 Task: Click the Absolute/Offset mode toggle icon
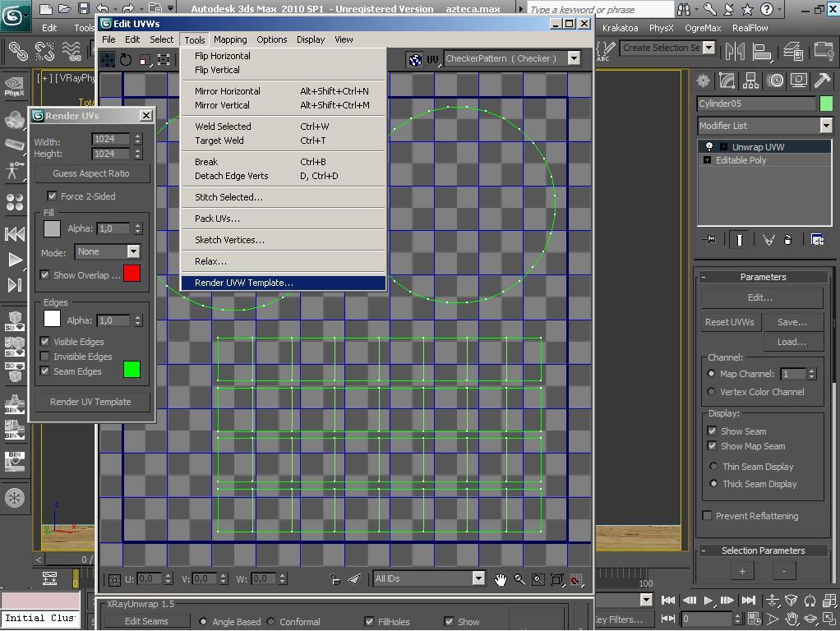coord(114,579)
